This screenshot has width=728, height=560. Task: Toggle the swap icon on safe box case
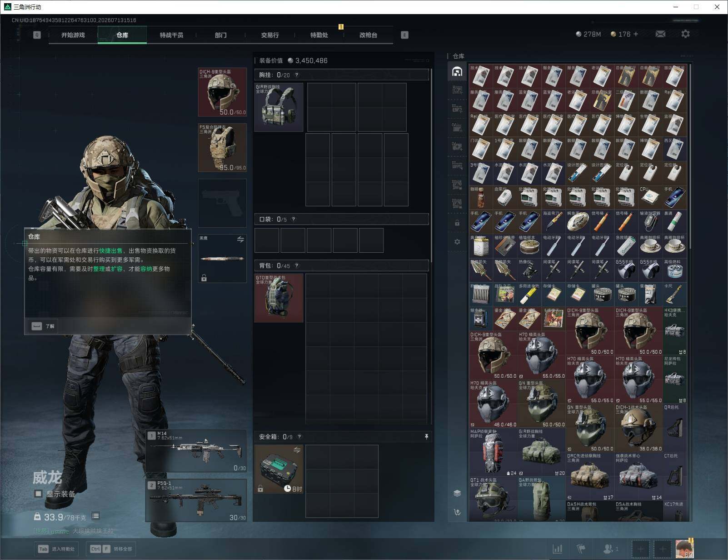click(x=297, y=450)
